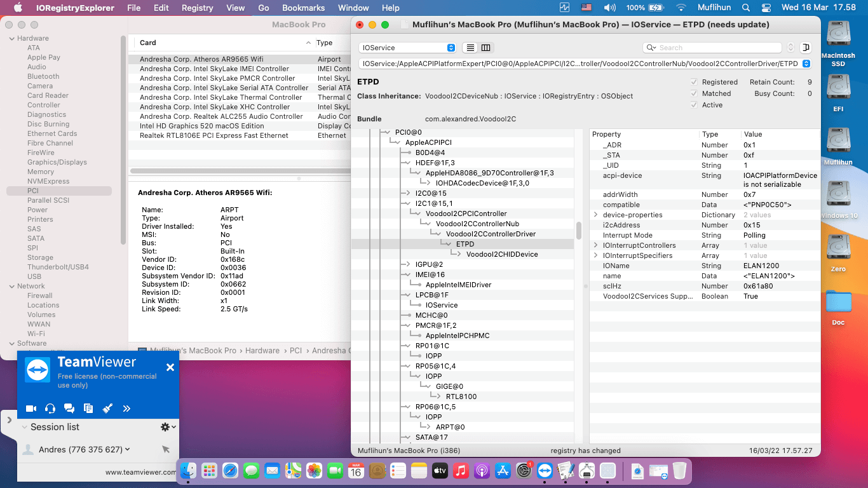Open the www.teamviewer.com link
Screen dimensions: 868x488
coord(141,472)
